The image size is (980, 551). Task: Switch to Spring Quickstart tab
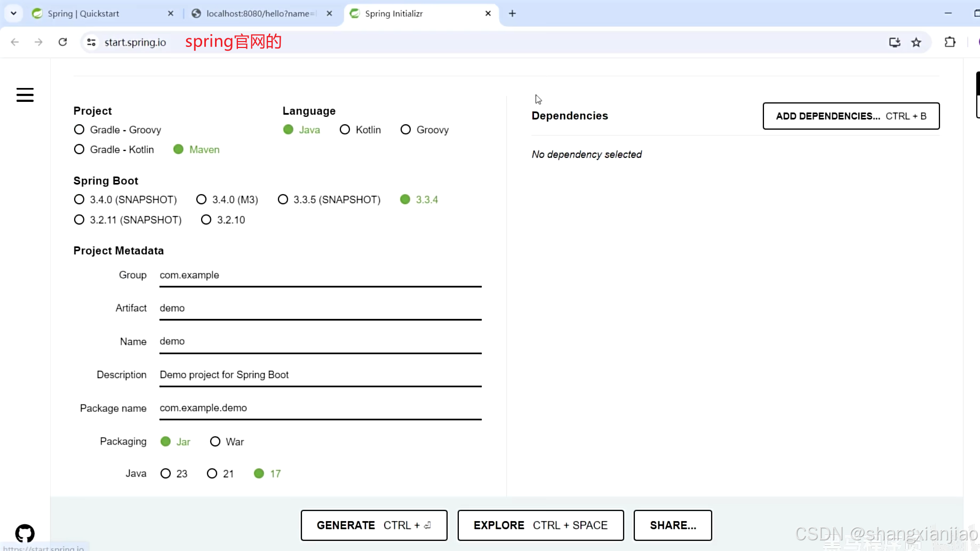(102, 13)
